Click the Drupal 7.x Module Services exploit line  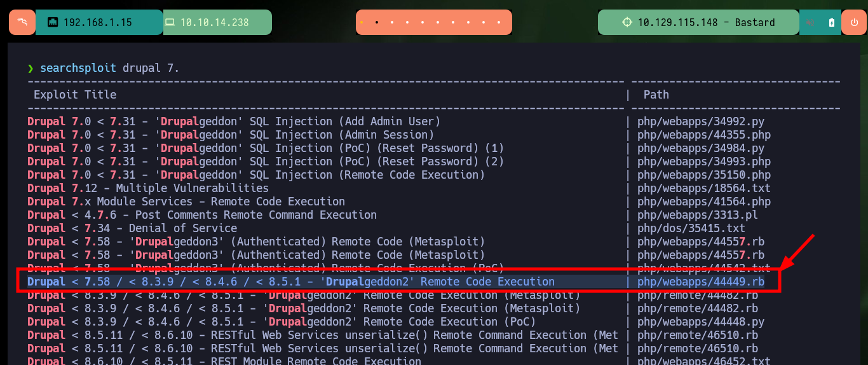[x=186, y=202]
